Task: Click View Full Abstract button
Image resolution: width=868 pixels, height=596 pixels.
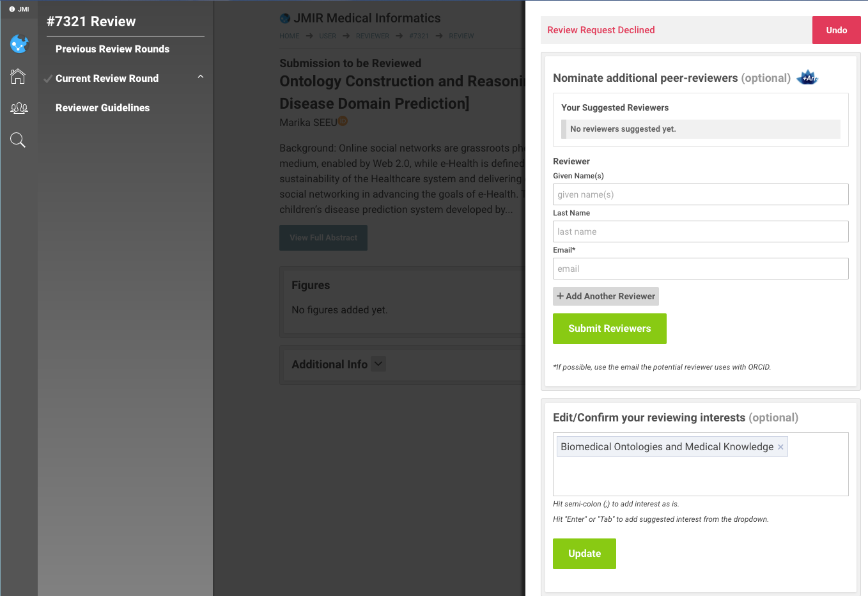Action: pyautogui.click(x=323, y=238)
